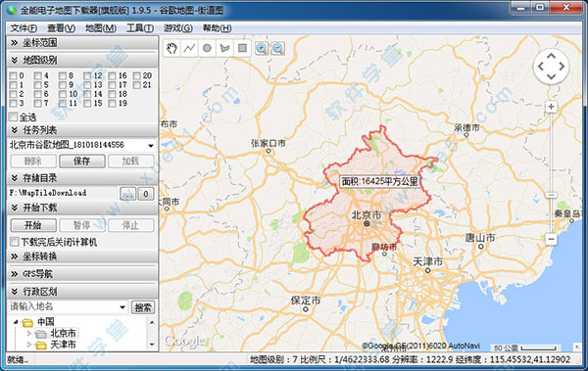Open the 游戏(G) menu
This screenshot has width=588, height=371.
point(178,28)
